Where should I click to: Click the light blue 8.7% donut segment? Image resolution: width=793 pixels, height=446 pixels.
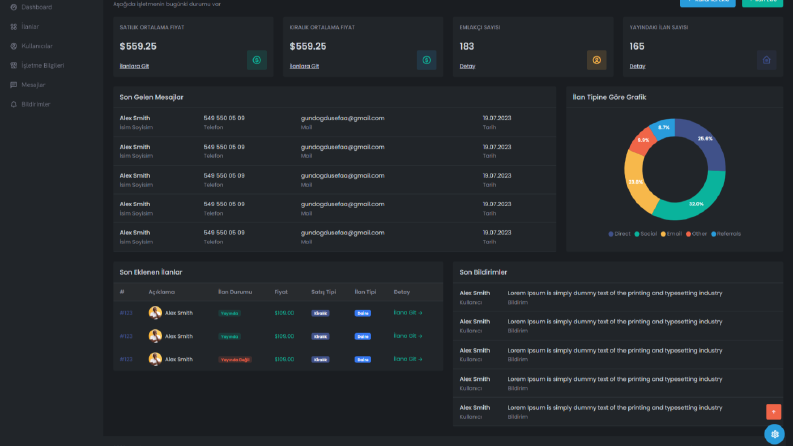click(663, 128)
